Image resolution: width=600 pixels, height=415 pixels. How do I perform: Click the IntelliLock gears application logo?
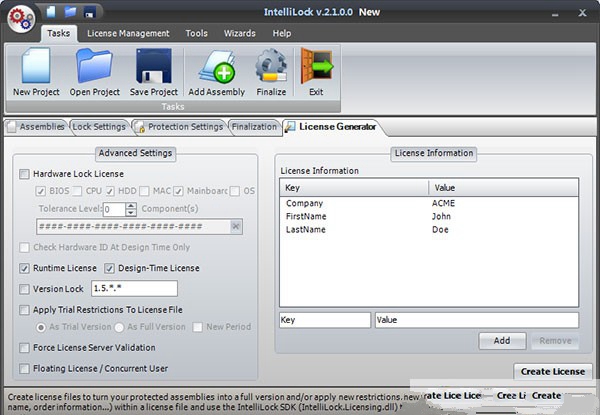coord(21,18)
